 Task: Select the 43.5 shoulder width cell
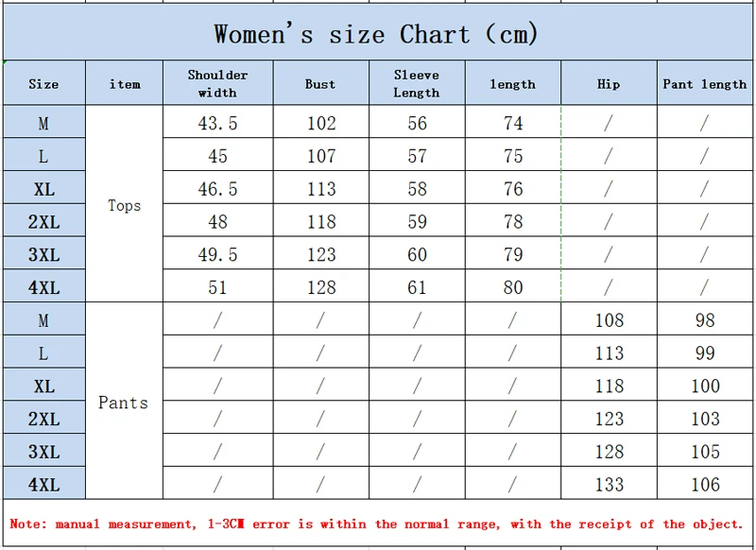pyautogui.click(x=218, y=122)
